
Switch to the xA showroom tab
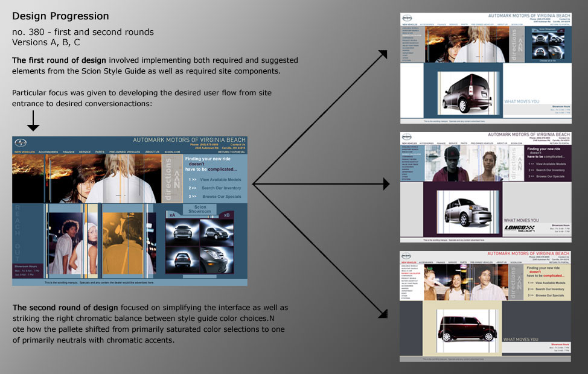point(173,215)
